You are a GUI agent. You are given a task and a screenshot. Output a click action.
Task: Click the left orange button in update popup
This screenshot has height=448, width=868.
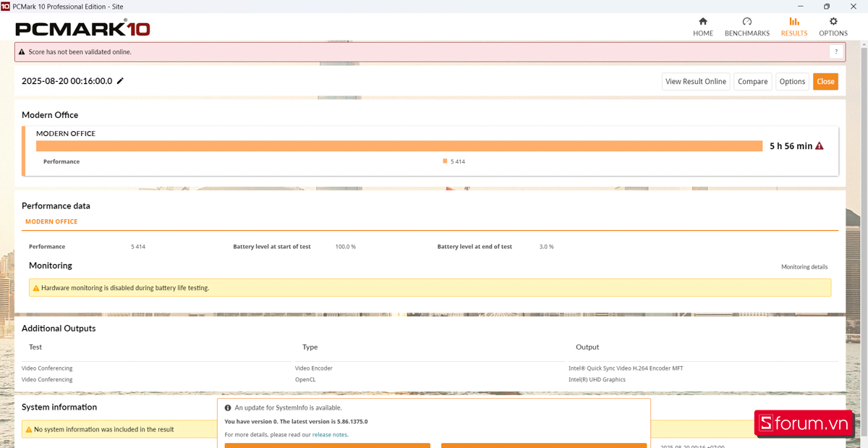pyautogui.click(x=327, y=446)
